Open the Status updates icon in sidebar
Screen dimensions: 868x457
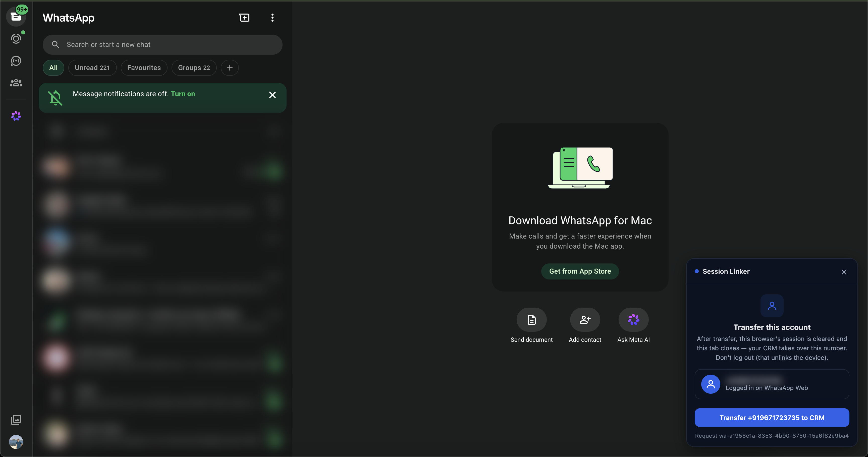point(16,39)
